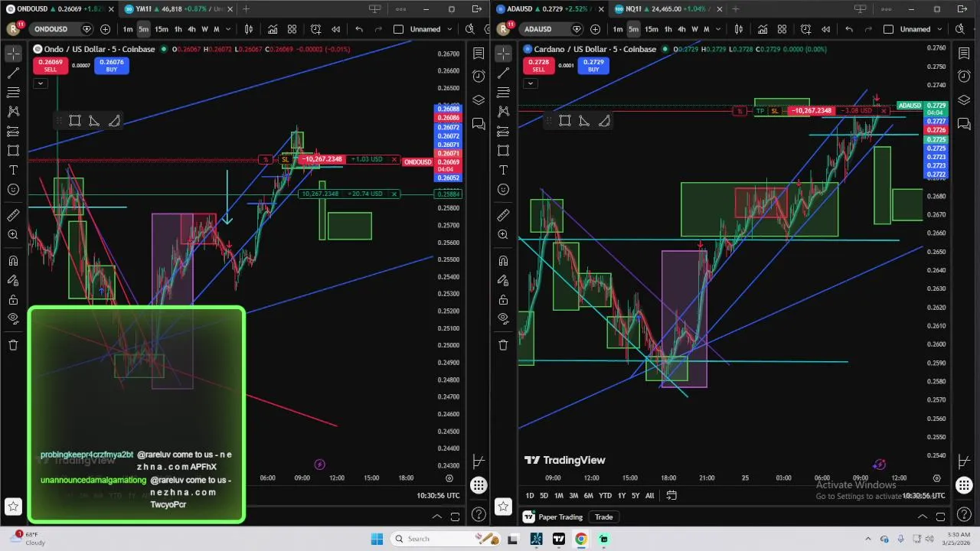Open Indicators in the ADAUSD window toolbar
Viewport: 980px width, 551px height.
click(763, 29)
